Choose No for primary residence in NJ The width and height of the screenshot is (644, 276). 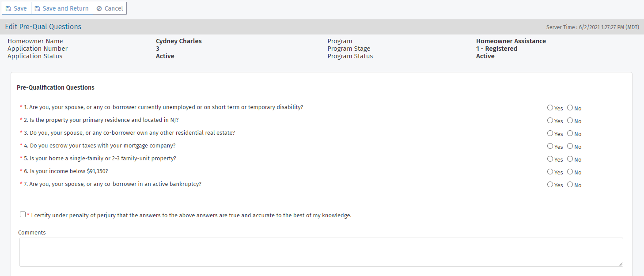tap(570, 121)
